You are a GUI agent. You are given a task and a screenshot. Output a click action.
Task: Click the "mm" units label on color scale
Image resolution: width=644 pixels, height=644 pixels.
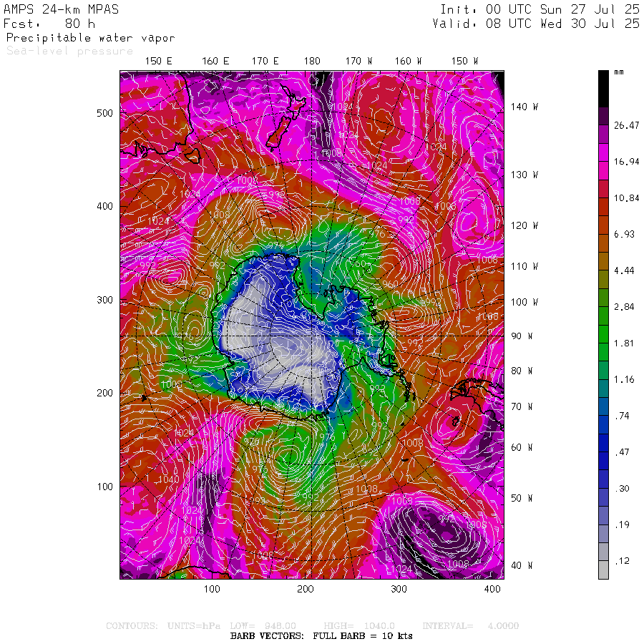tap(619, 72)
